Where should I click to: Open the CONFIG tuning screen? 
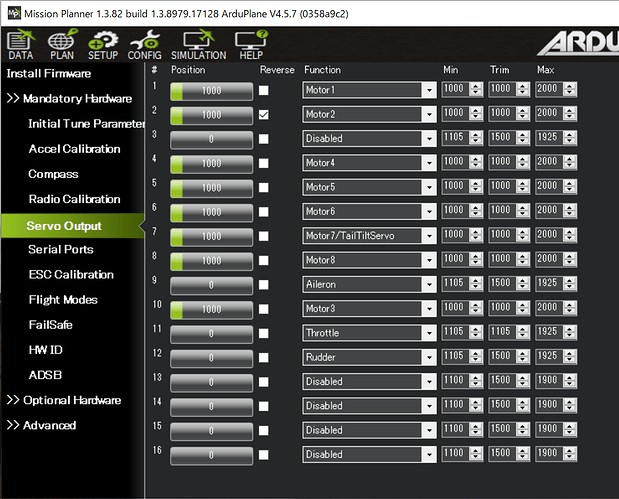pyautogui.click(x=144, y=45)
